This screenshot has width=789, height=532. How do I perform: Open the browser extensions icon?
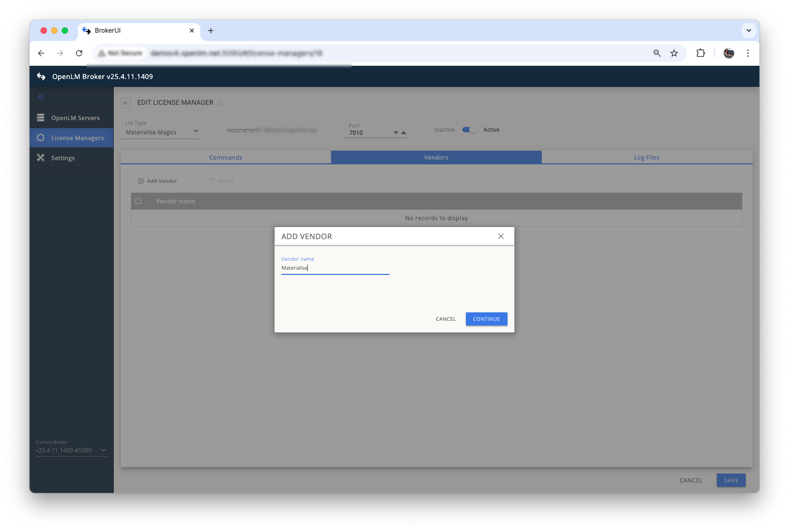[700, 53]
